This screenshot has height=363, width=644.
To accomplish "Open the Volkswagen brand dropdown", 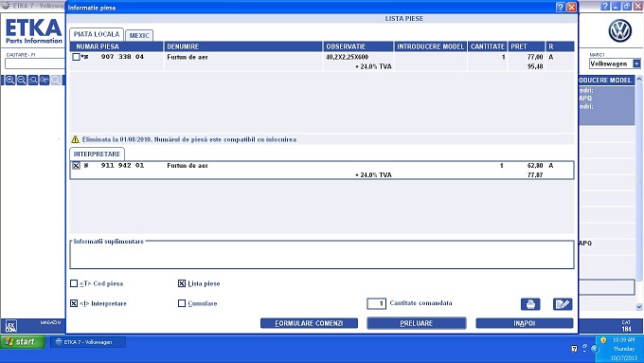I will tap(636, 64).
